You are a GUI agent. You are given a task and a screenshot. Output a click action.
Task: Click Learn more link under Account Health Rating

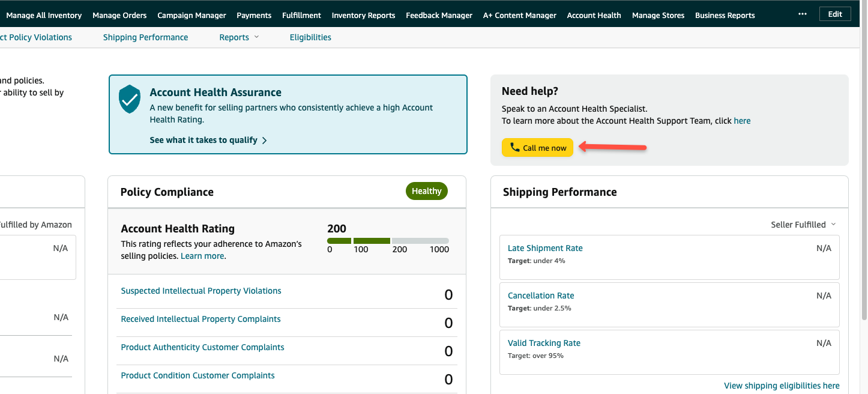pyautogui.click(x=202, y=256)
